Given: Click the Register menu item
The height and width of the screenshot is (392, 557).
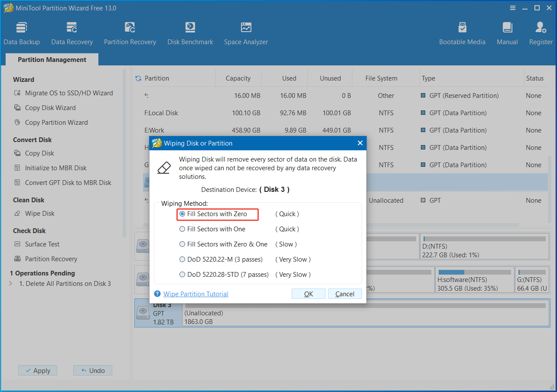Looking at the screenshot, I should [541, 32].
